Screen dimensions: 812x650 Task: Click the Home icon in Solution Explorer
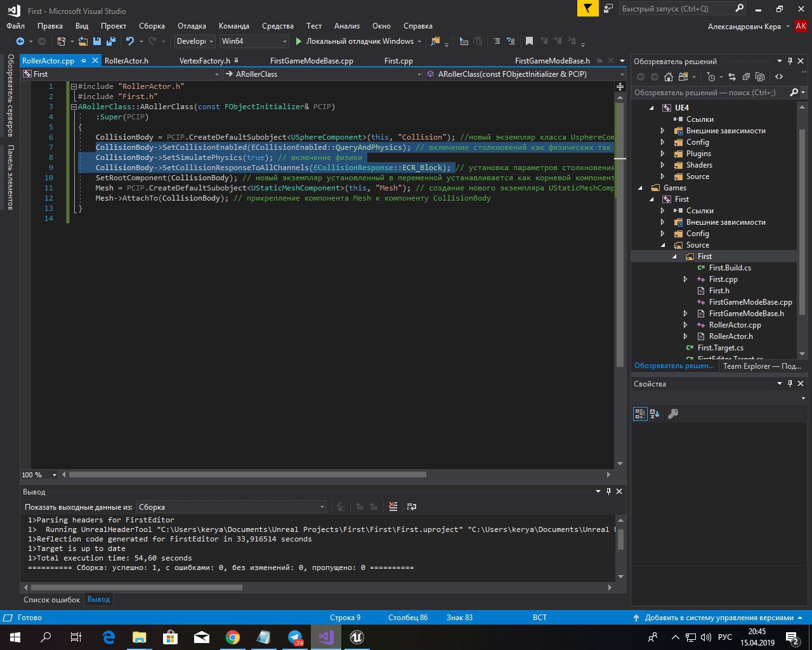tap(668, 77)
